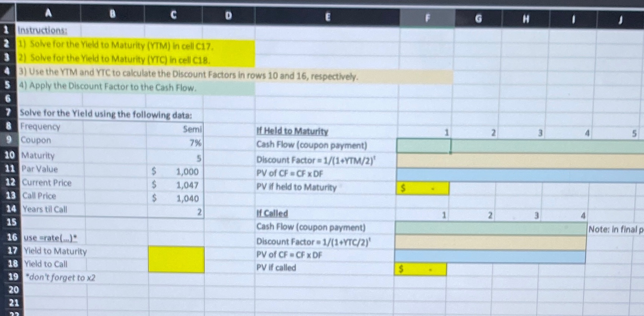Click the "7%" coupon value
644x316 pixels.
point(195,143)
